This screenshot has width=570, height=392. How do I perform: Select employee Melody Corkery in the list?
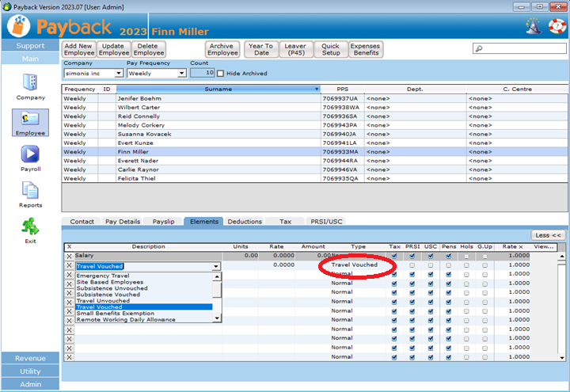point(139,125)
